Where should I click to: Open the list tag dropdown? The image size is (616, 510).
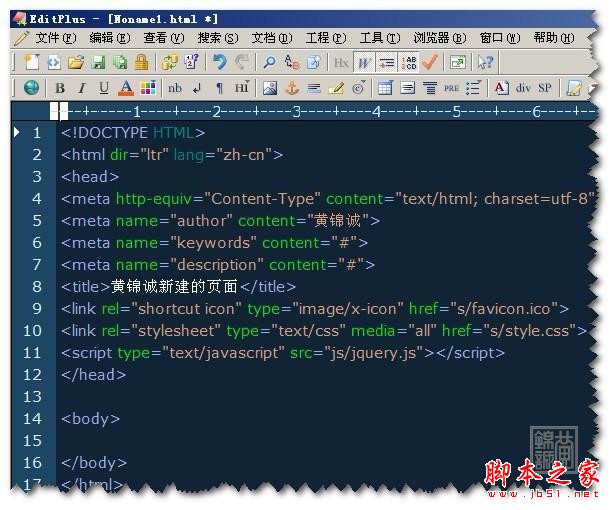[473, 88]
